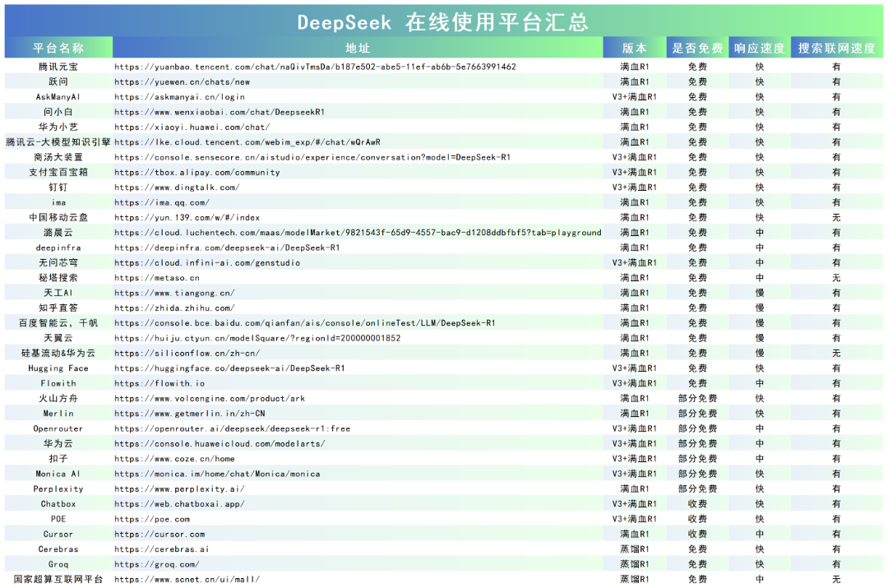Open the askmanyai.cn/login URL

179,97
